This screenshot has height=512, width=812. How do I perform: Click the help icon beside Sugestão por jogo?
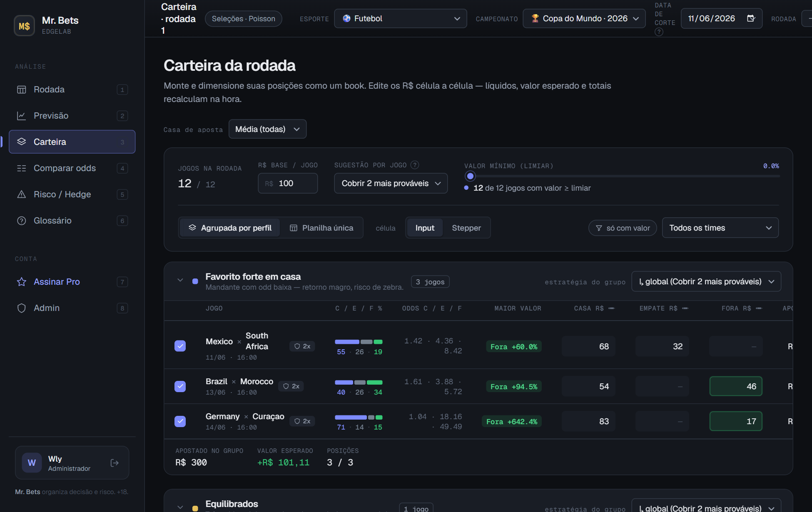(x=415, y=165)
